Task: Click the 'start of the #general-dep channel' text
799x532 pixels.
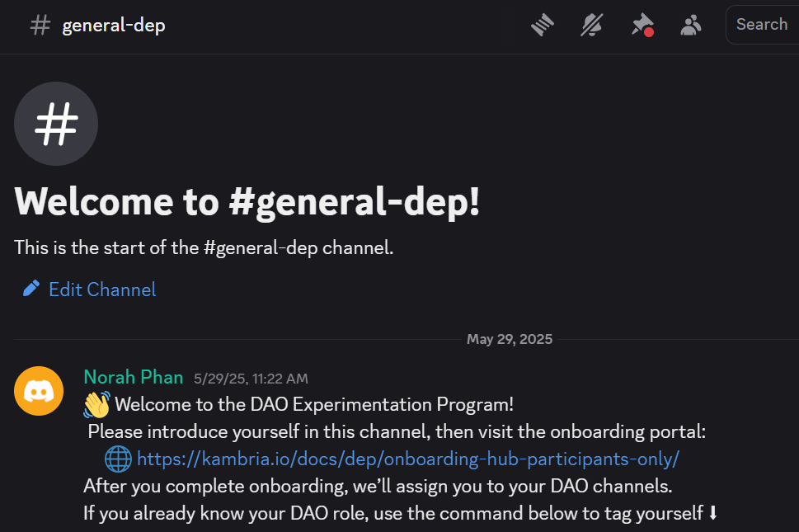Action: point(204,247)
